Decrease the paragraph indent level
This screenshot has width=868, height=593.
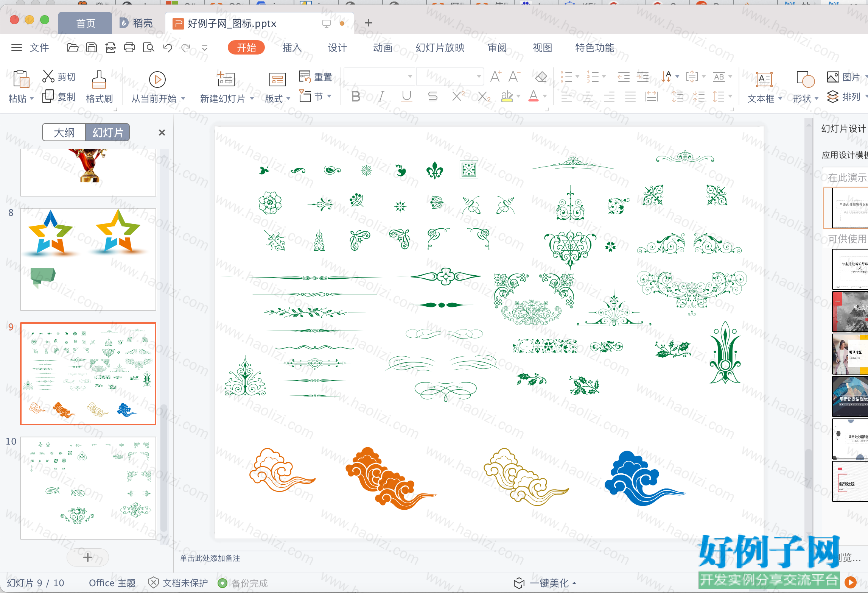[623, 77]
